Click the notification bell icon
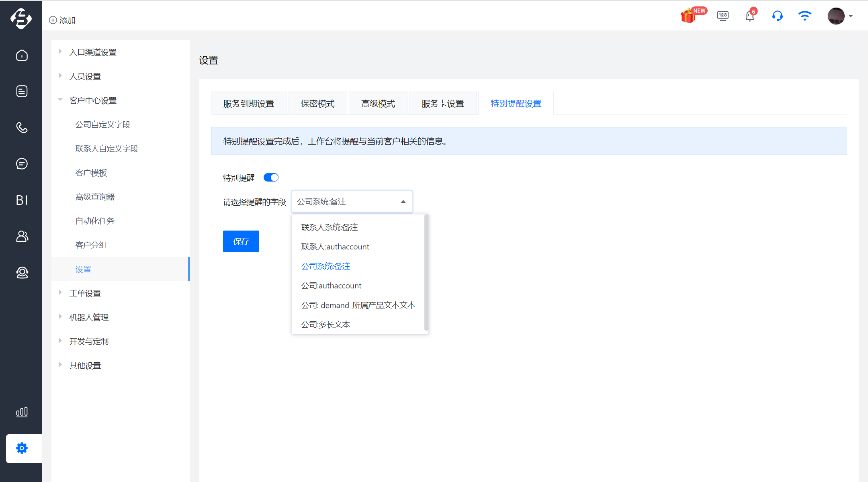The width and height of the screenshot is (868, 482). tap(750, 16)
